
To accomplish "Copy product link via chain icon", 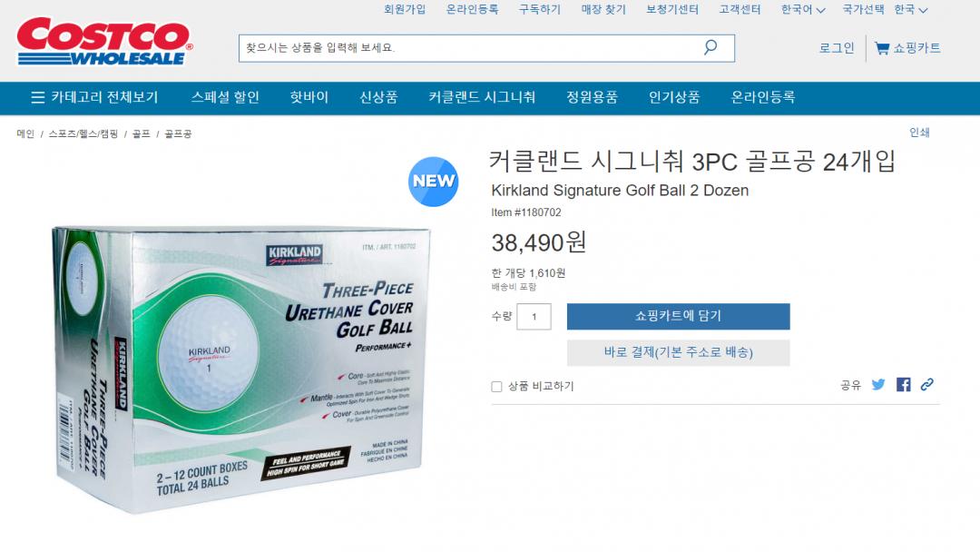I will coord(926,384).
